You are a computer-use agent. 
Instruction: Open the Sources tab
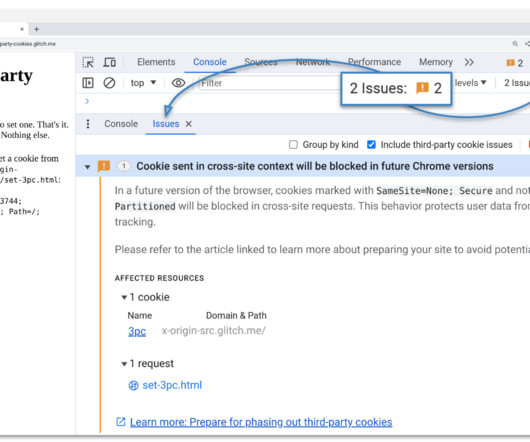pyautogui.click(x=261, y=62)
